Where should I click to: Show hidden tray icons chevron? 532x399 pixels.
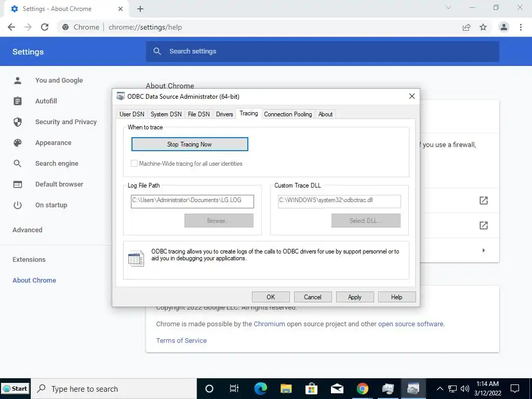(440, 389)
